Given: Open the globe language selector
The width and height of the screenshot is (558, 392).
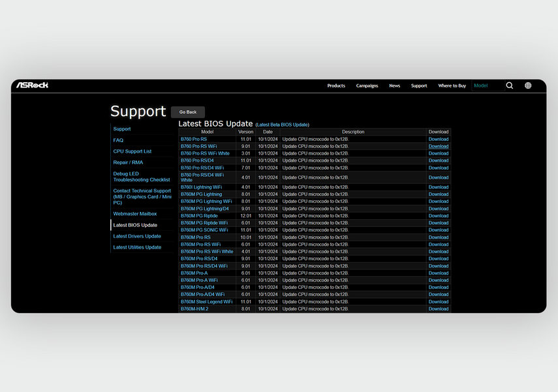Looking at the screenshot, I should (x=528, y=85).
